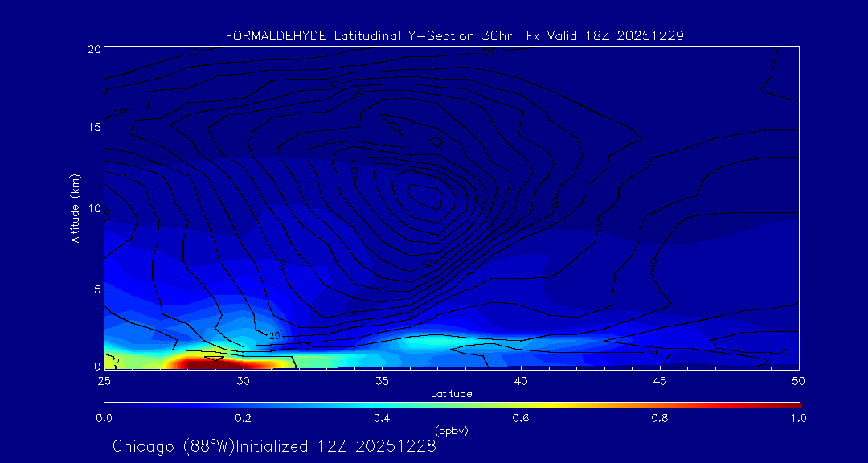Screen dimensions: 868x463
Task: Click latitude tick label 45 on the x-axis
Action: (660, 380)
